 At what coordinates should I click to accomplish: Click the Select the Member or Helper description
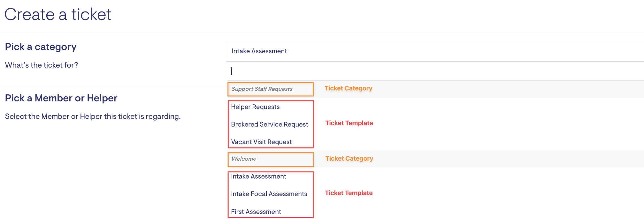(x=93, y=117)
